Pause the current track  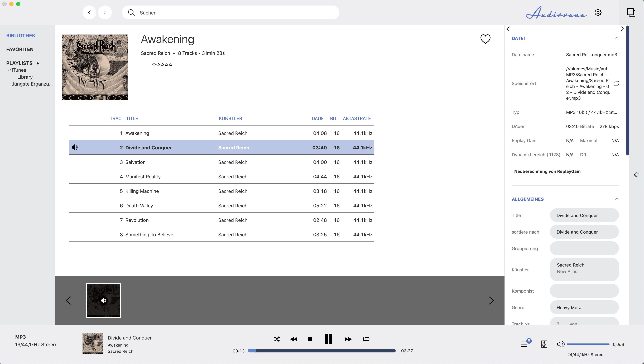pyautogui.click(x=328, y=339)
